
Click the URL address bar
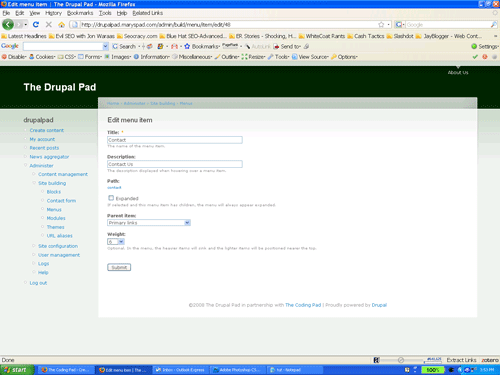click(x=228, y=25)
